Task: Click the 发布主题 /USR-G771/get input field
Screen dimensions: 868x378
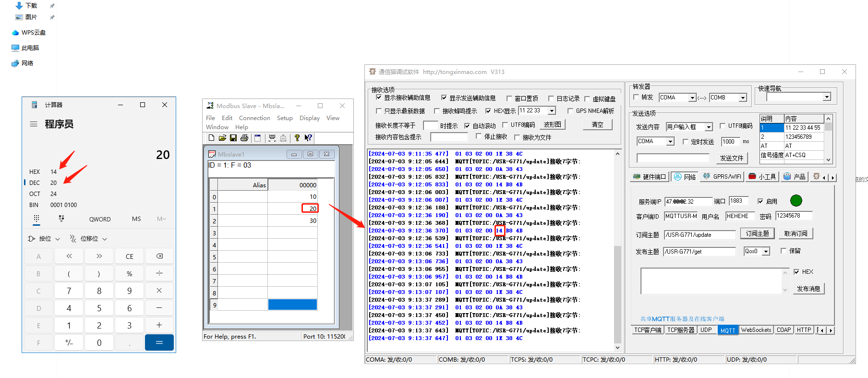Action: [x=699, y=252]
